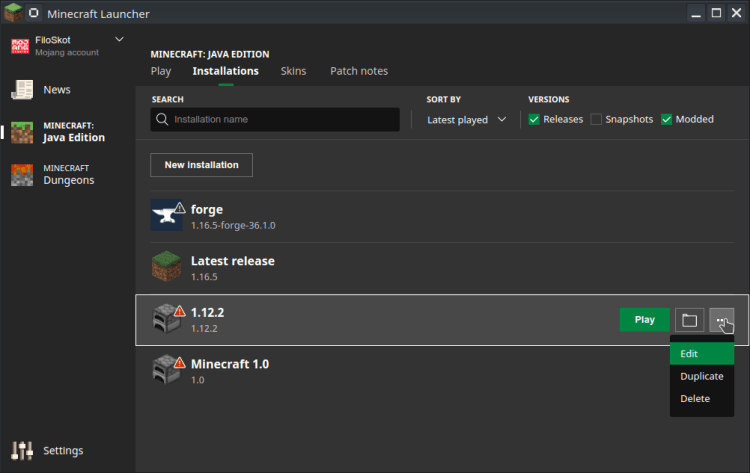Click the forge warning triangle badge
Viewport: 750px width, 473px height.
pyautogui.click(x=179, y=208)
